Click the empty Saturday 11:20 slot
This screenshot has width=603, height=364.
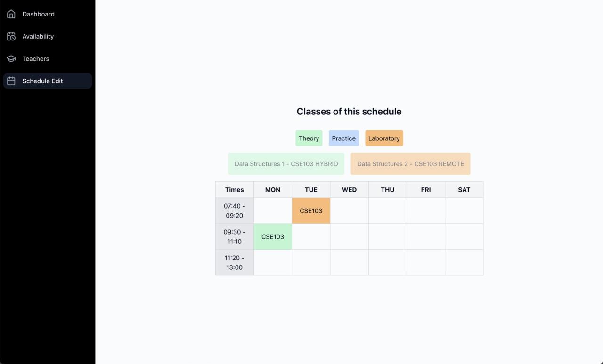click(464, 263)
